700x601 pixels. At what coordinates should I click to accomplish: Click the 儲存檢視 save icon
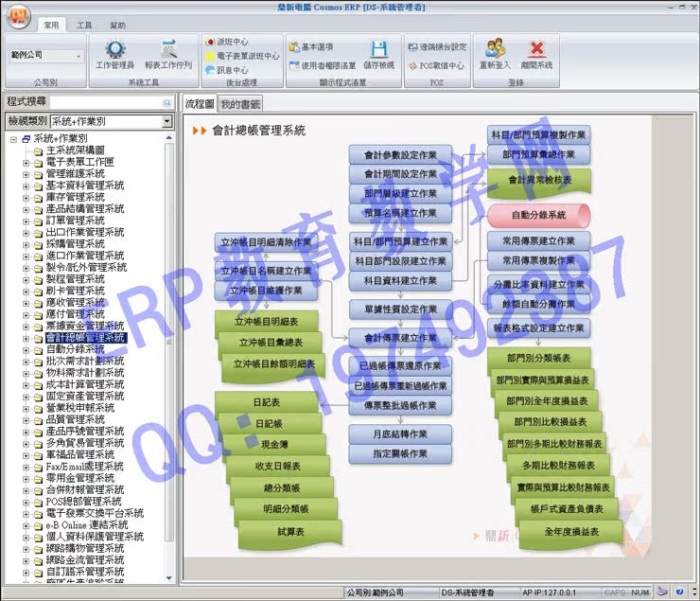pyautogui.click(x=379, y=55)
